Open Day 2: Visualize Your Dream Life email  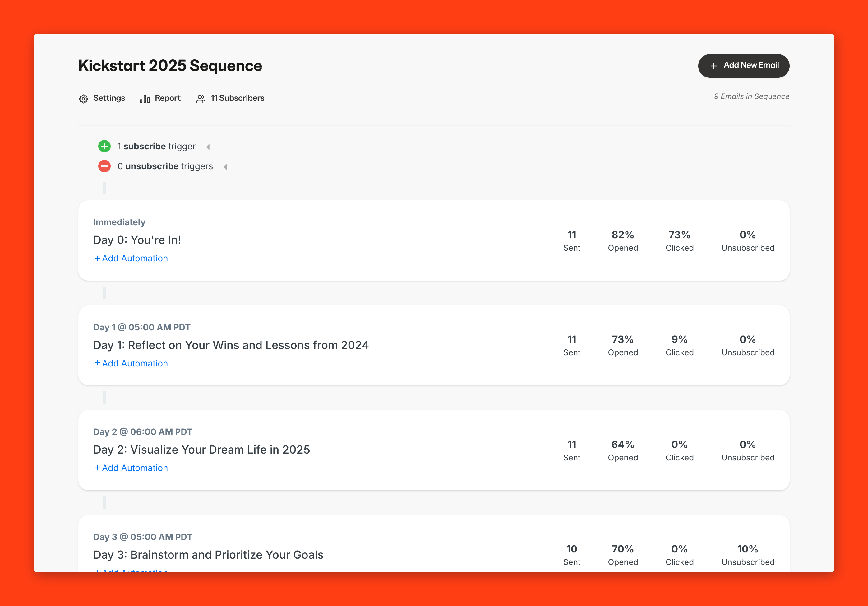point(201,450)
